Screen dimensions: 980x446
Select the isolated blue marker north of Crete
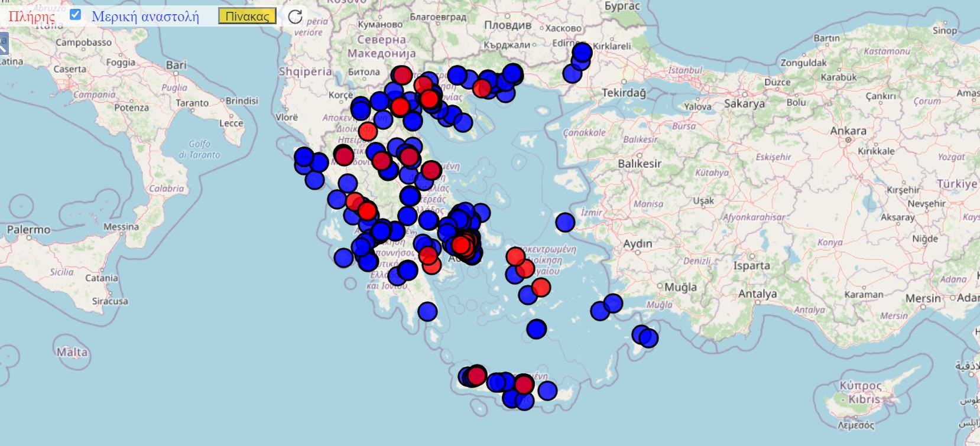(x=536, y=328)
